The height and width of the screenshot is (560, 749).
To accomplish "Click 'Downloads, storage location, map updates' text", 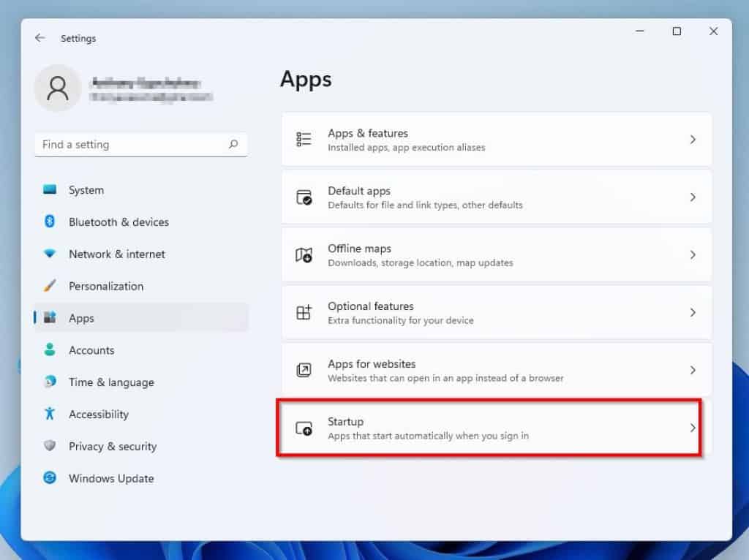I will click(x=421, y=263).
